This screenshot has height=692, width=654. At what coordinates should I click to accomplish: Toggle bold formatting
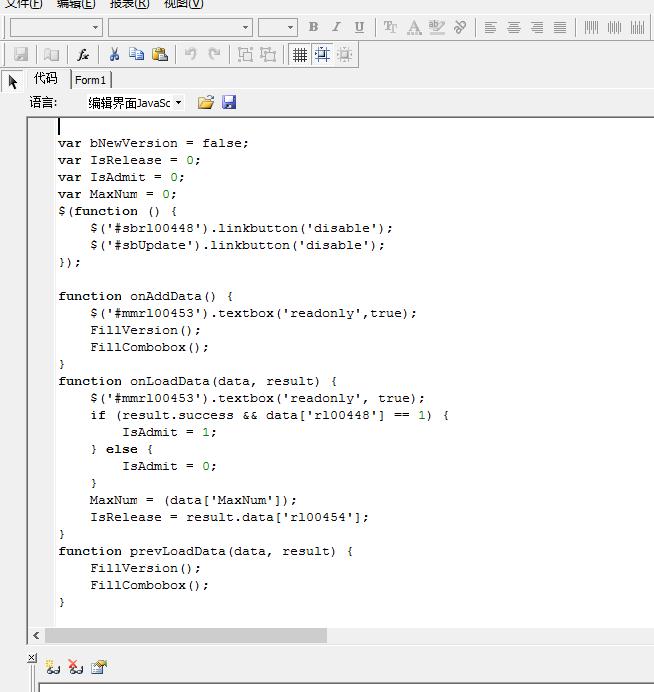coord(313,27)
